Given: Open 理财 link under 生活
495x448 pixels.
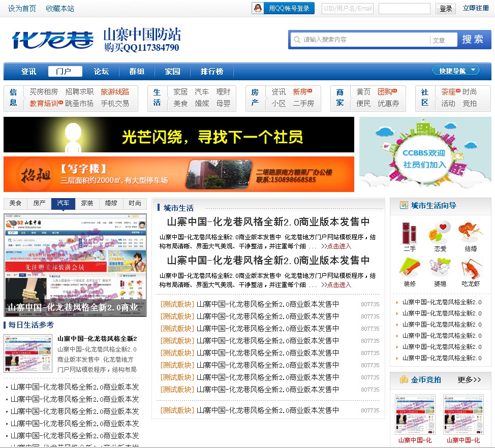Looking at the screenshot, I should tap(224, 92).
